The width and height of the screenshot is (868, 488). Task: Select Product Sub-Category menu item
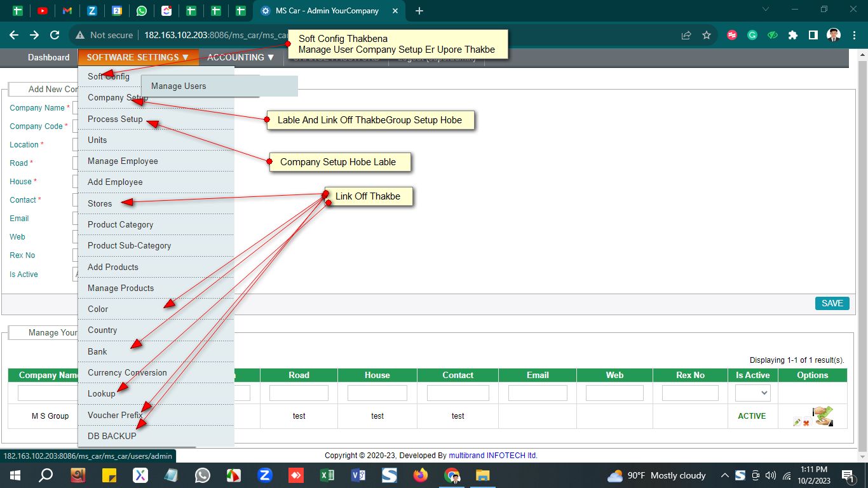click(x=156, y=246)
